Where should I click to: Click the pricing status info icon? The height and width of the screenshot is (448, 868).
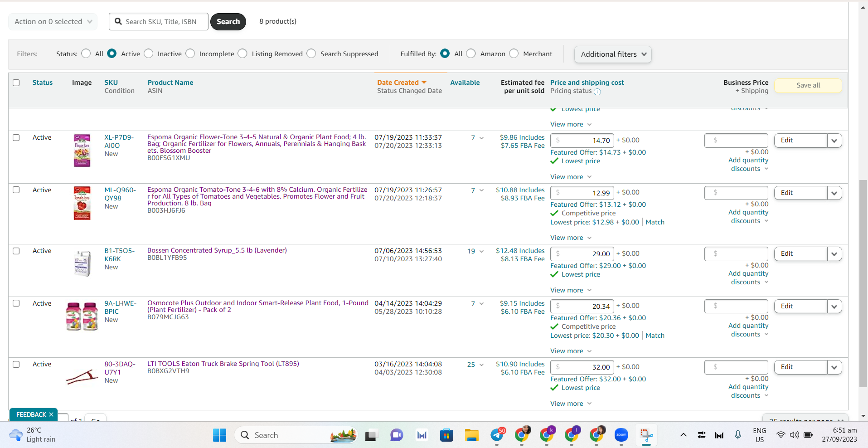tap(597, 92)
